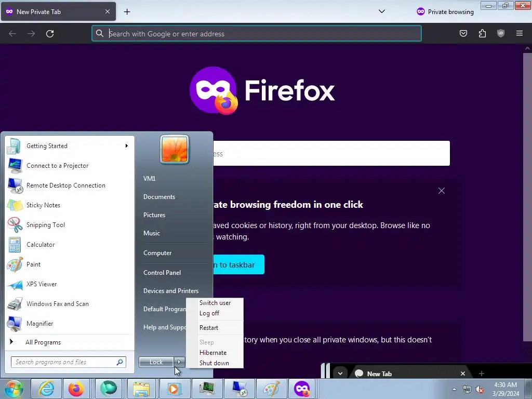Expand the list all tabs chevron
Image resolution: width=532 pixels, height=399 pixels.
(382, 11)
